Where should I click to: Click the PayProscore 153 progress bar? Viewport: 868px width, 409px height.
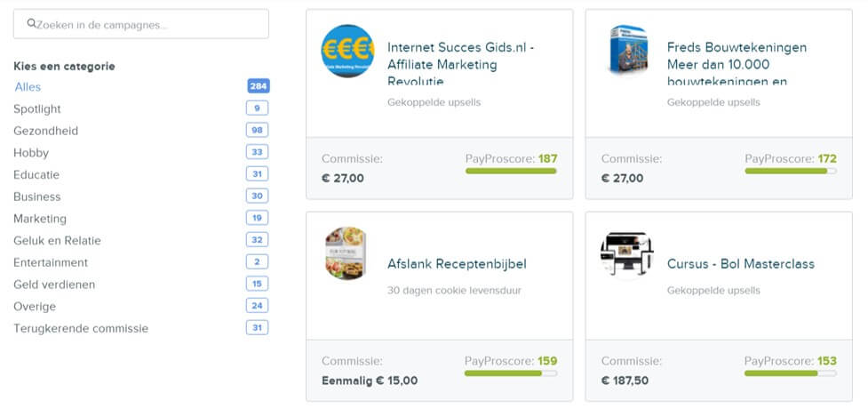point(790,373)
